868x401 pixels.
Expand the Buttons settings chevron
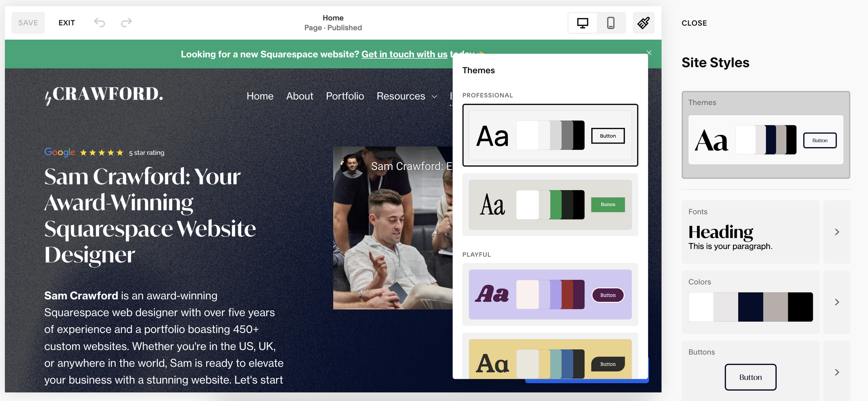(x=836, y=372)
